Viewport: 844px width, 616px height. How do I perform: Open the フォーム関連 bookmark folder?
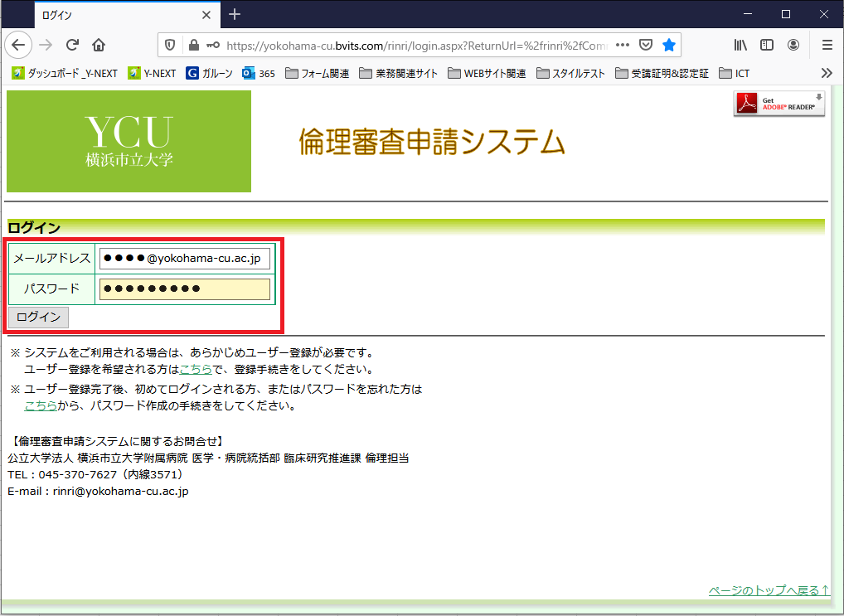pyautogui.click(x=317, y=73)
